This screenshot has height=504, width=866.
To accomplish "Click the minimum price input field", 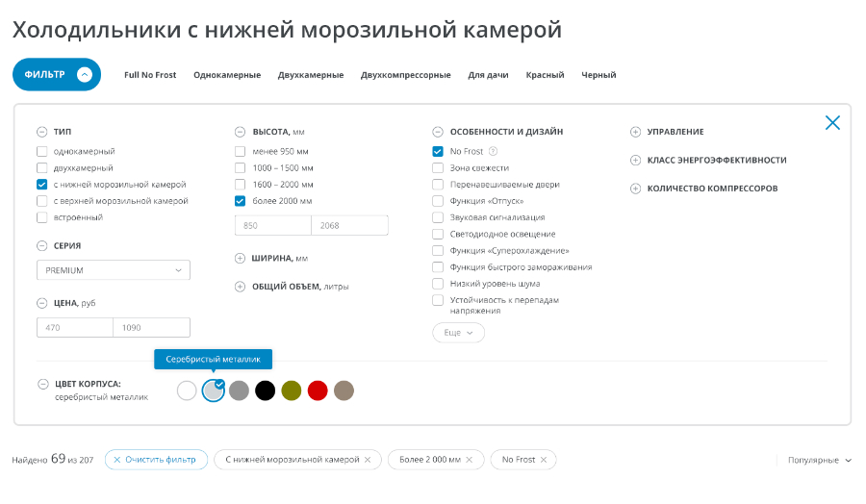I will tap(74, 328).
